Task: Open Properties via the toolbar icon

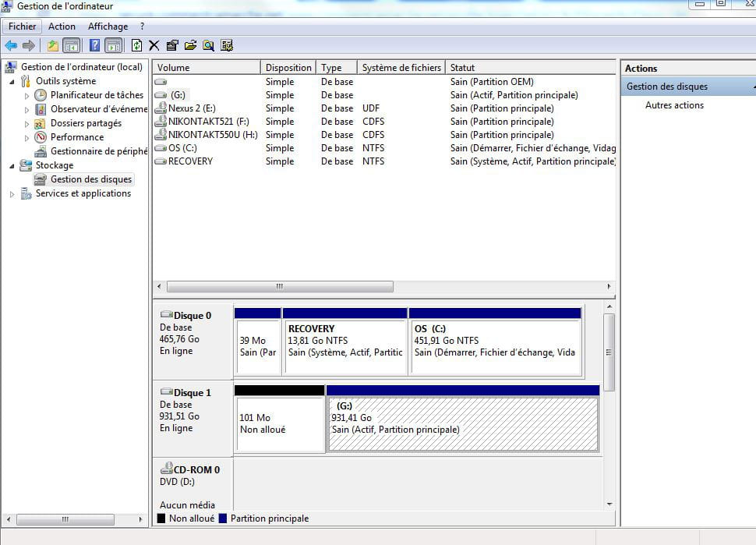Action: point(172,45)
